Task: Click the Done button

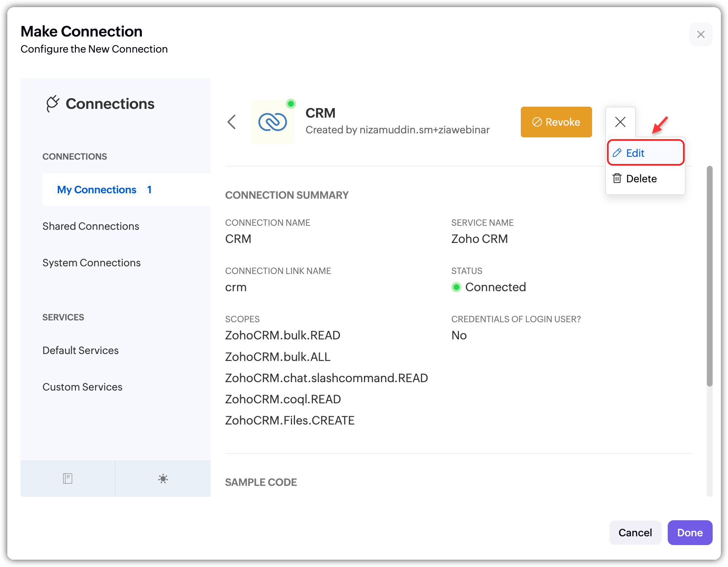Action: [x=690, y=533]
